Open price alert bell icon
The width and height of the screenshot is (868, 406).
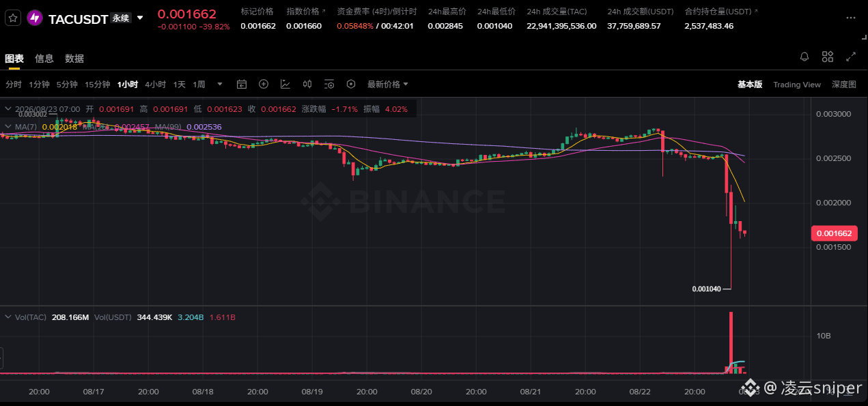804,57
